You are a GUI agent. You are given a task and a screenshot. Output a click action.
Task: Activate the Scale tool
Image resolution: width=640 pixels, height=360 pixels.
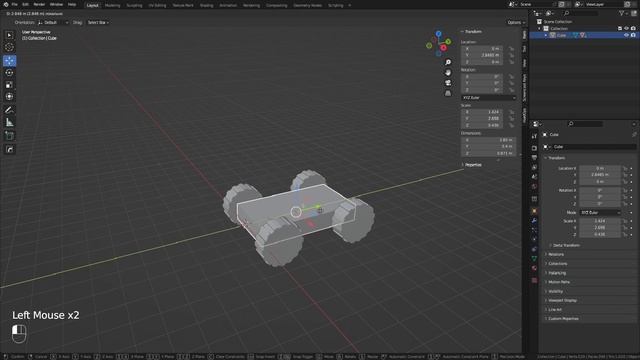[x=9, y=85]
